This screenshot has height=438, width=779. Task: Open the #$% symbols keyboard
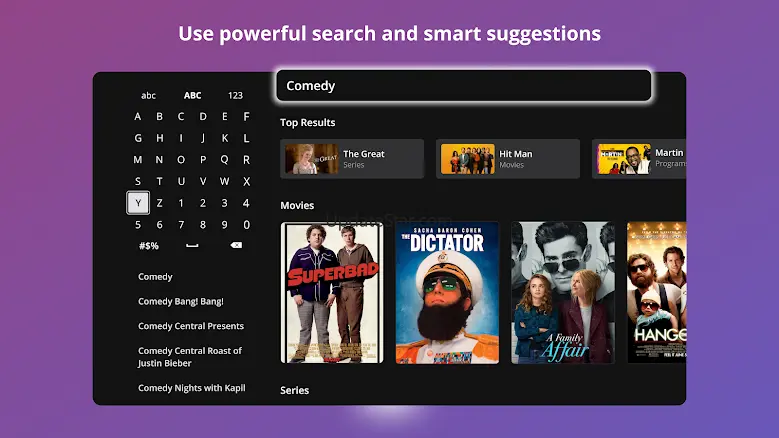[x=149, y=245]
